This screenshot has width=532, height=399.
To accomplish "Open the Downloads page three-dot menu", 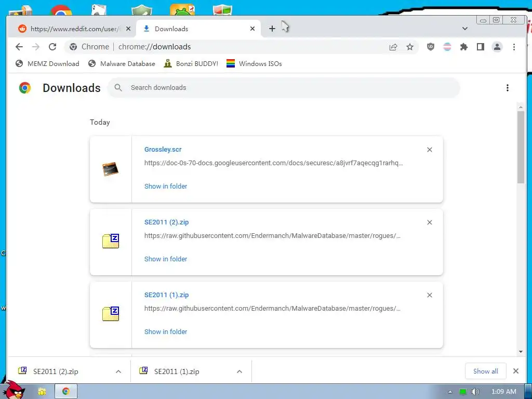I will click(508, 88).
